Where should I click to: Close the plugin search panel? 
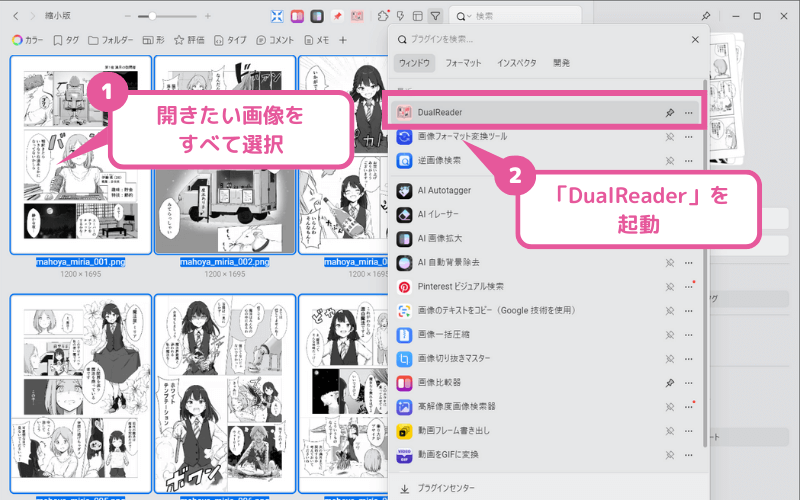695,39
